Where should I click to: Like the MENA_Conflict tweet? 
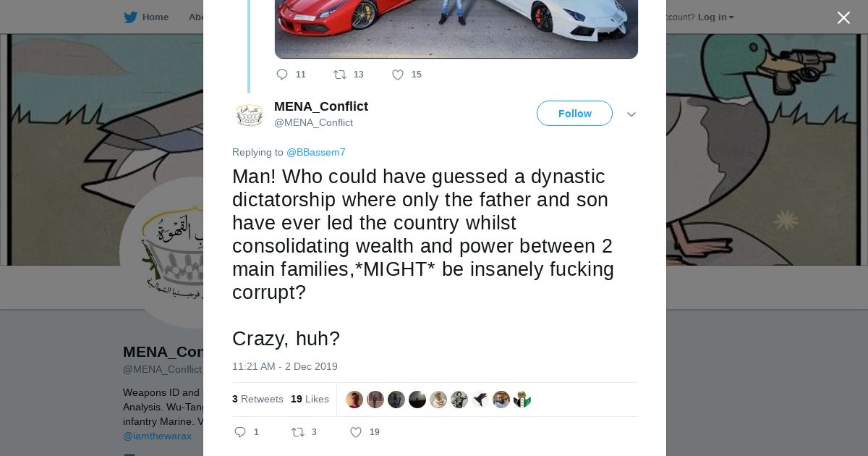pos(356,432)
